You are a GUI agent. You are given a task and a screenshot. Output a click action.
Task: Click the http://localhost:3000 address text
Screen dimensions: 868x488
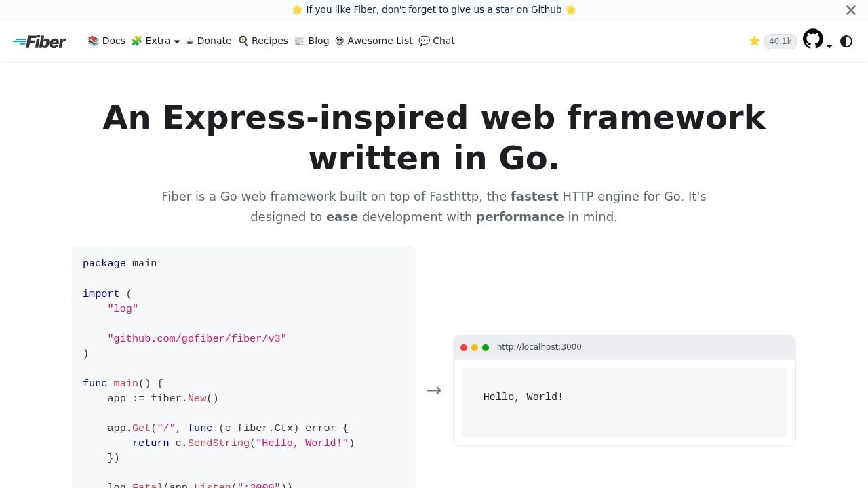[539, 347]
